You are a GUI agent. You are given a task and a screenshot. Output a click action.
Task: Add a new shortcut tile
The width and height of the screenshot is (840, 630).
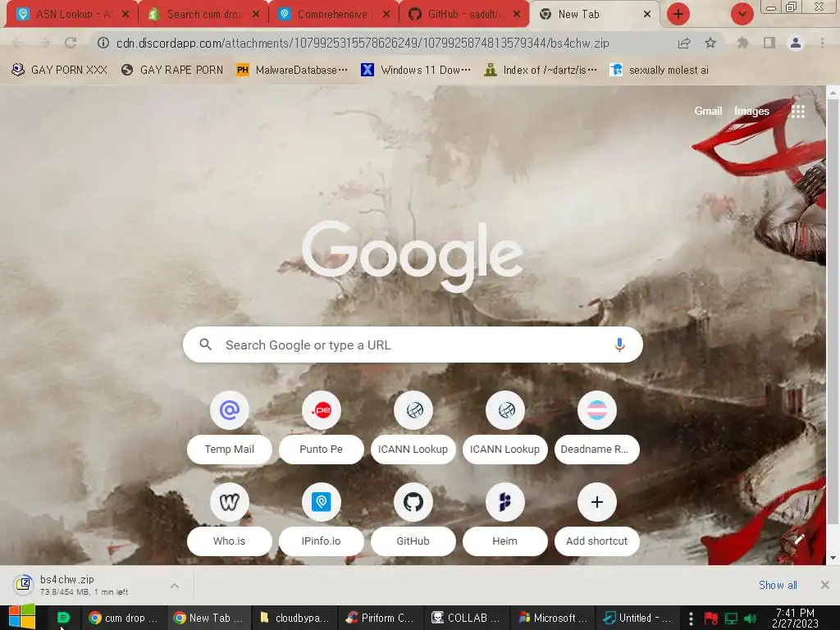(597, 520)
